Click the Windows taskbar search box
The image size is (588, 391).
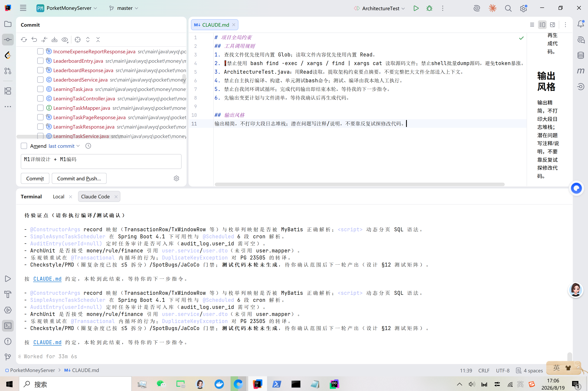click(75, 384)
